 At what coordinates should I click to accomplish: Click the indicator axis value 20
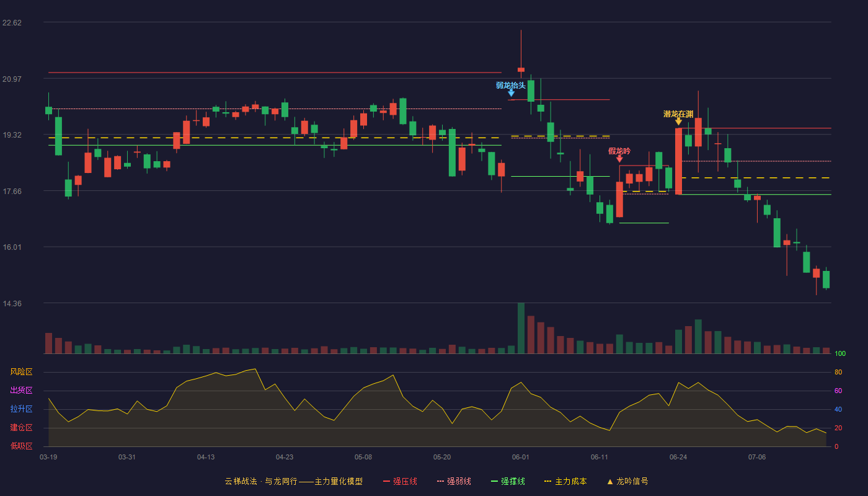tap(838, 428)
